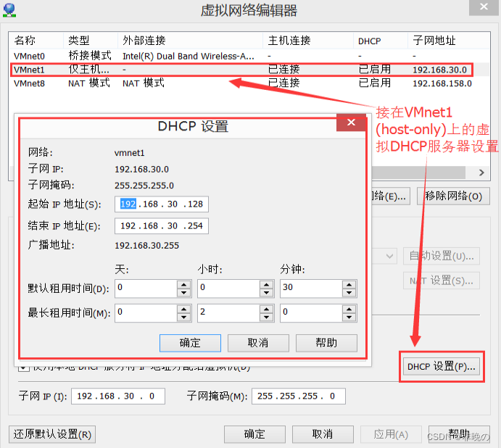Increase 默认租用时间 hours value
The height and width of the screenshot is (448, 501).
pyautogui.click(x=267, y=284)
